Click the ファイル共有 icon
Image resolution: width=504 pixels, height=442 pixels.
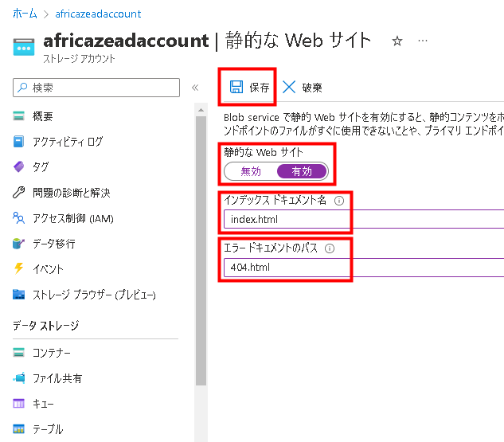click(x=19, y=377)
